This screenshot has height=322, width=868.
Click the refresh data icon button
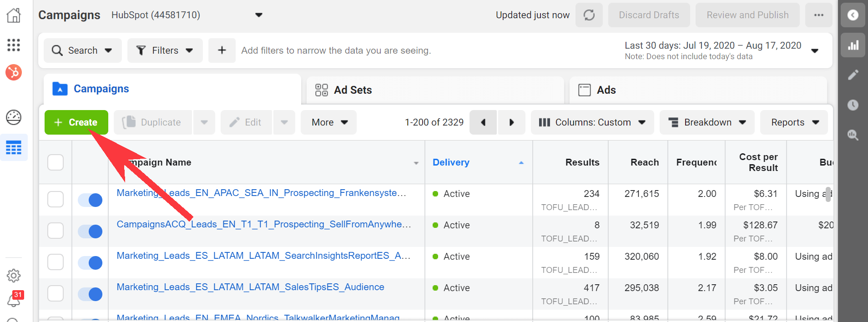[589, 15]
